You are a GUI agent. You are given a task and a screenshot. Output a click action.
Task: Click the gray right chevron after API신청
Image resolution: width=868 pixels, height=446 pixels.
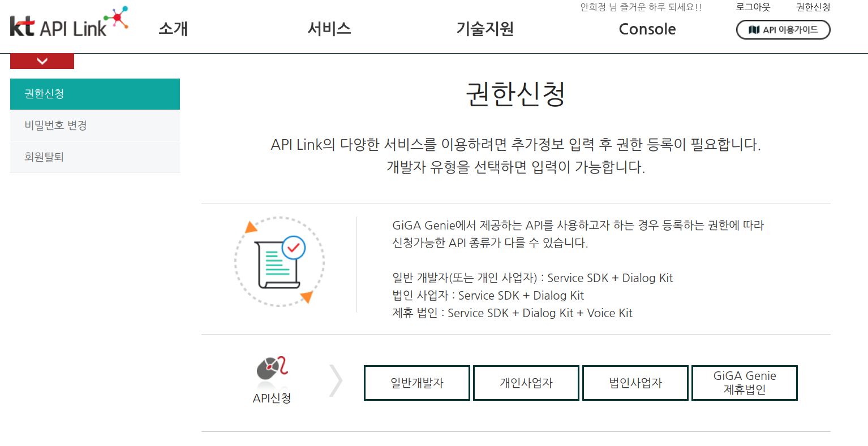[x=336, y=380]
